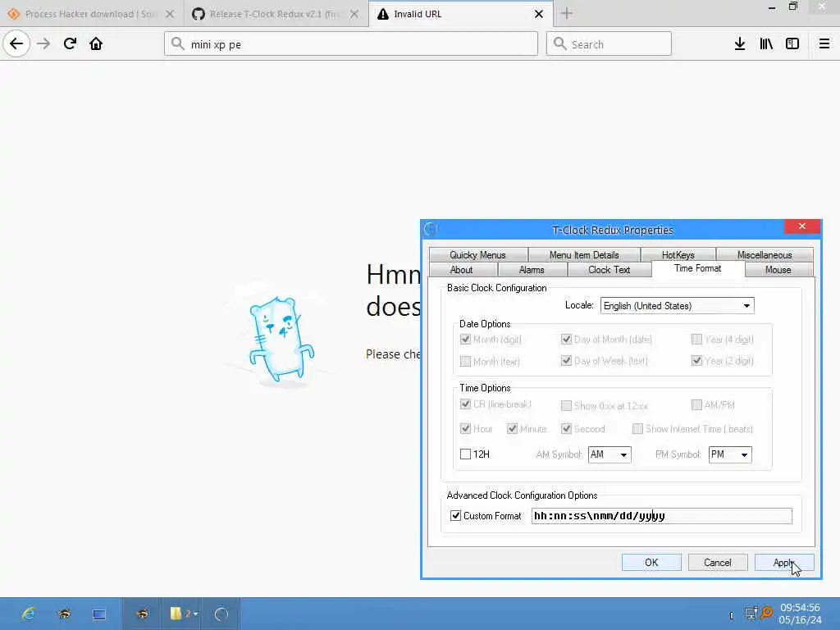Open the downloads arrow in toolbar
The width and height of the screenshot is (840, 630).
(x=740, y=44)
